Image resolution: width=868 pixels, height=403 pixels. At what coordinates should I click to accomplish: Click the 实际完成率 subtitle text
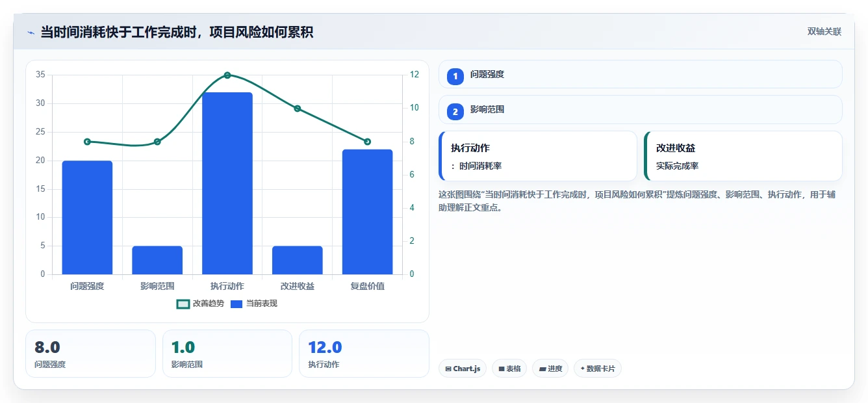tap(677, 166)
